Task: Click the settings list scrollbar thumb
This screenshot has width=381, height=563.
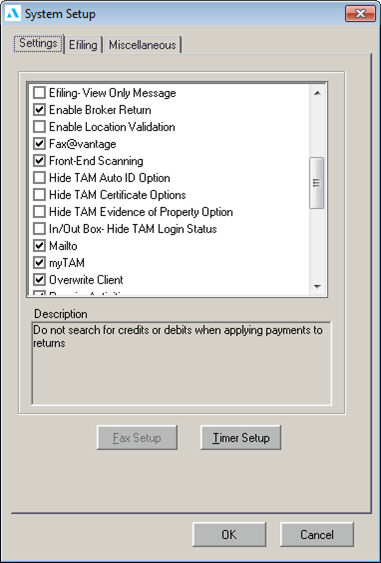Action: click(x=317, y=183)
